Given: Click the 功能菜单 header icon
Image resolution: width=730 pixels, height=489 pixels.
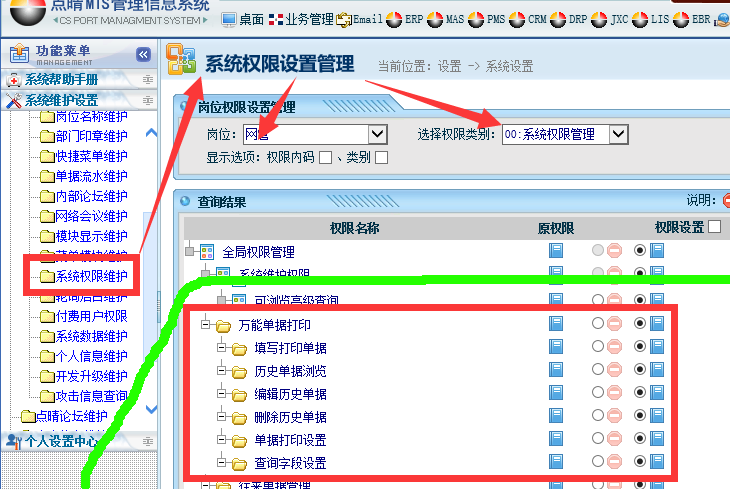Looking at the screenshot, I should (19, 54).
